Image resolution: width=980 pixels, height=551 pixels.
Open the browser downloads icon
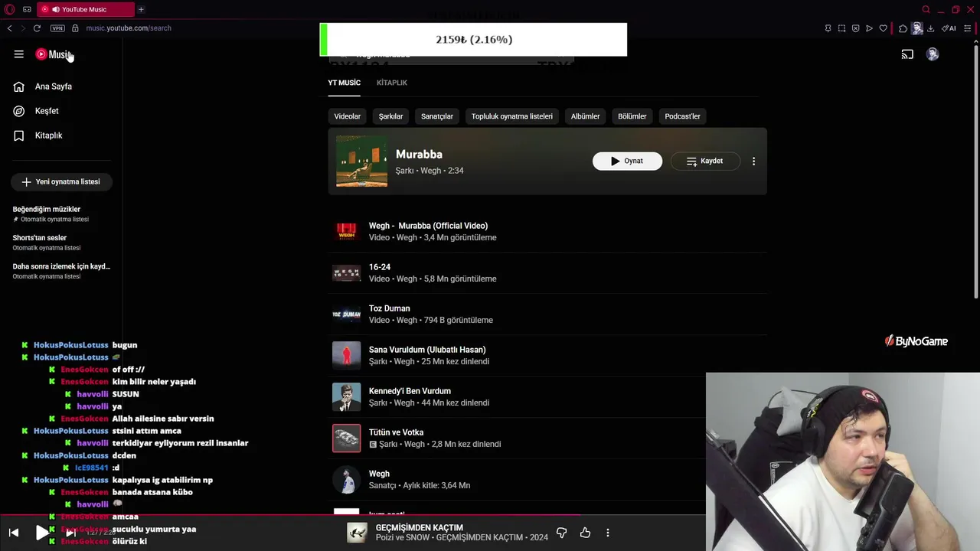(930, 28)
